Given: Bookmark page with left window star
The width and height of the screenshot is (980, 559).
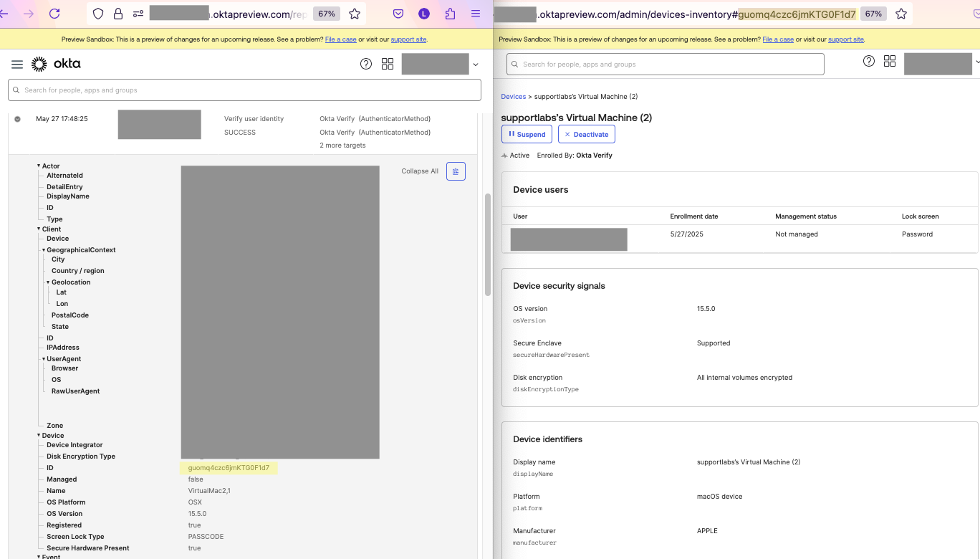Looking at the screenshot, I should coord(354,14).
